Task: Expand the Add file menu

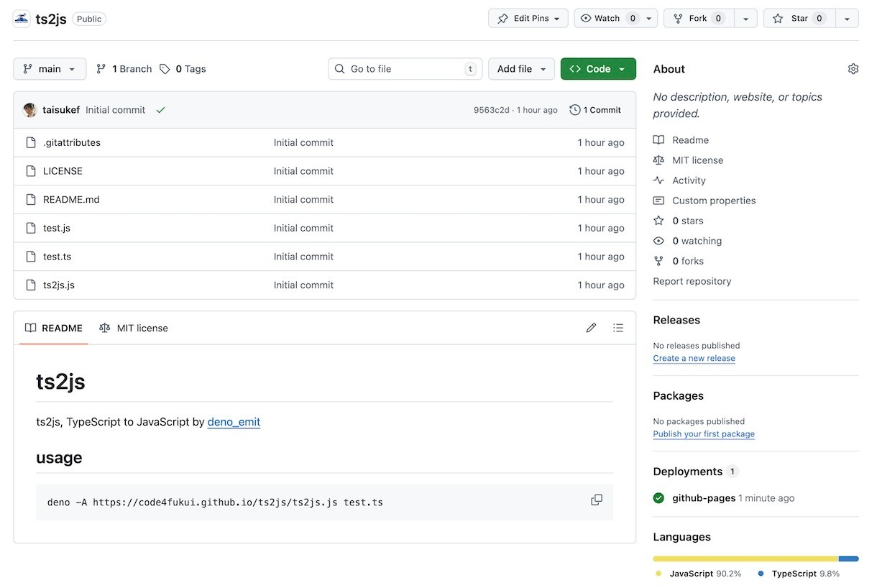Action: 521,69
